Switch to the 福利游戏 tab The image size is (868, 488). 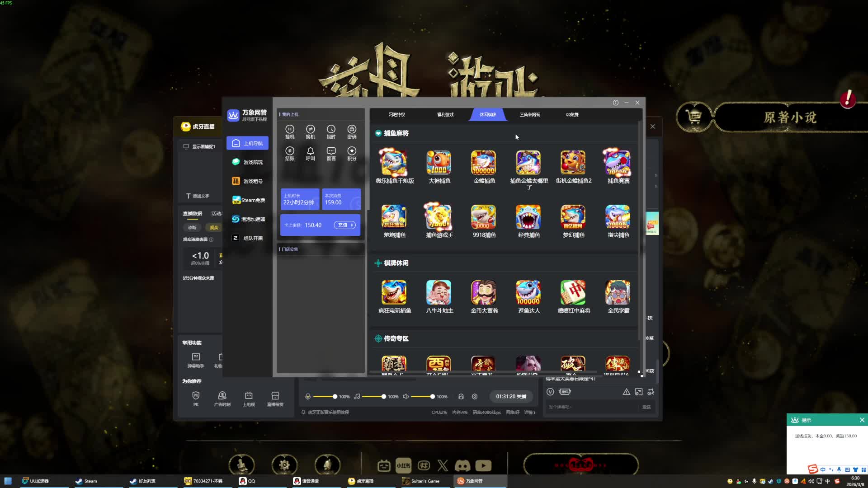pos(445,115)
